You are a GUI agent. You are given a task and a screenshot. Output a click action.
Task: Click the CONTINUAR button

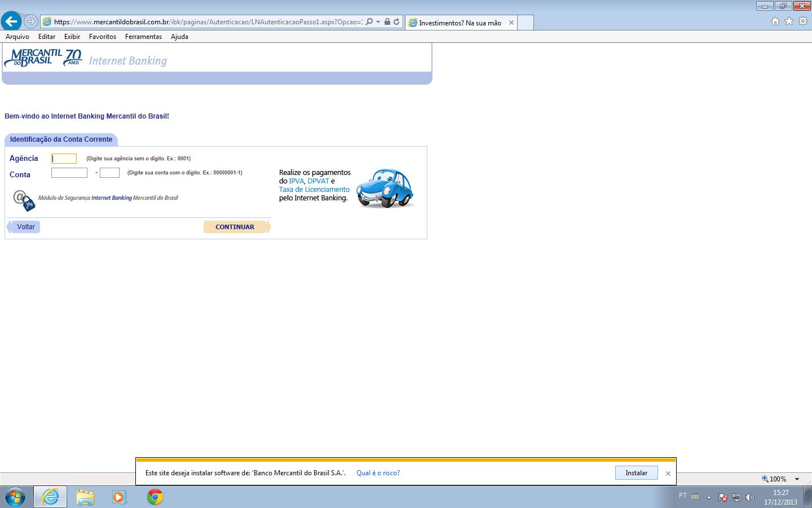237,227
